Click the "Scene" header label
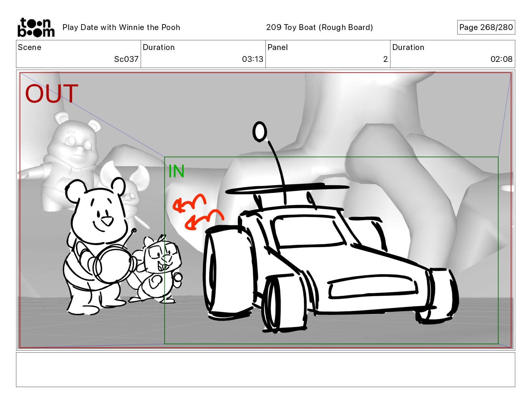 coord(30,47)
